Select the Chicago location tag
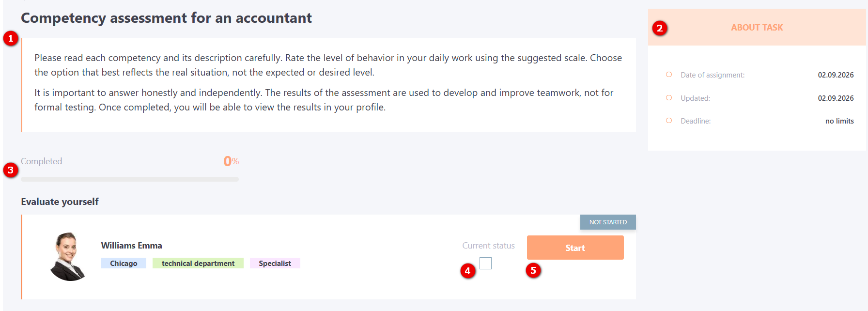The width and height of the screenshot is (868, 311). coord(124,263)
